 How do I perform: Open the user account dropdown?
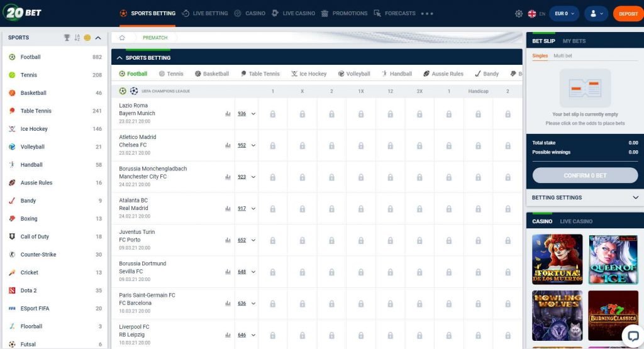[596, 14]
